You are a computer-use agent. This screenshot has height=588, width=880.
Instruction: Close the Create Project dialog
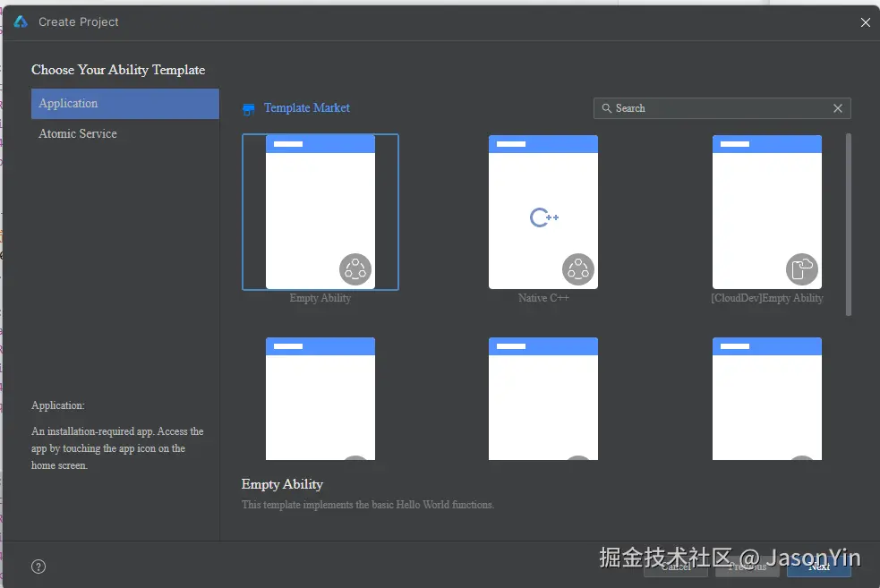click(x=866, y=22)
